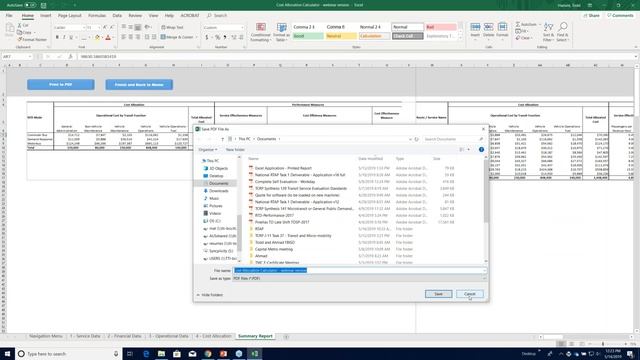Open Excel from the taskbar
This screenshot has height=360, width=640.
tap(254, 353)
